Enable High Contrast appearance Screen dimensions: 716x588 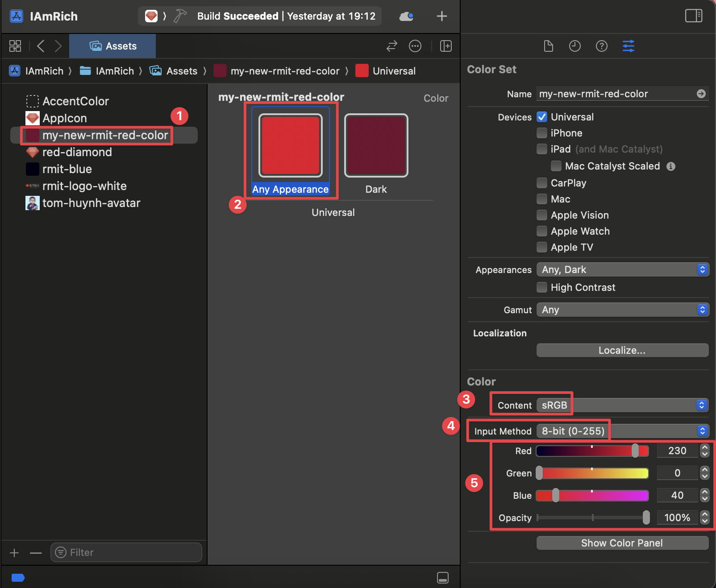pos(541,287)
